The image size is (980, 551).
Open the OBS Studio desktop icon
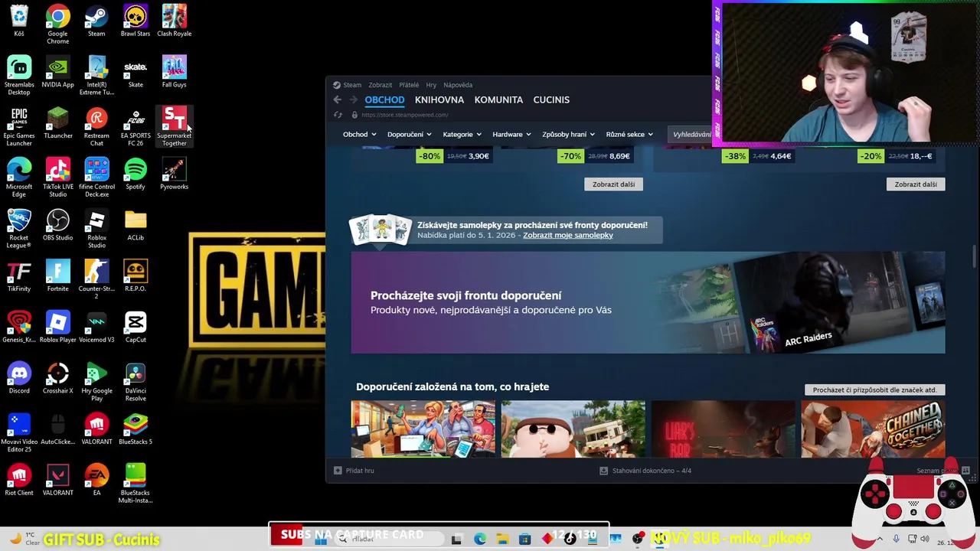click(x=57, y=226)
